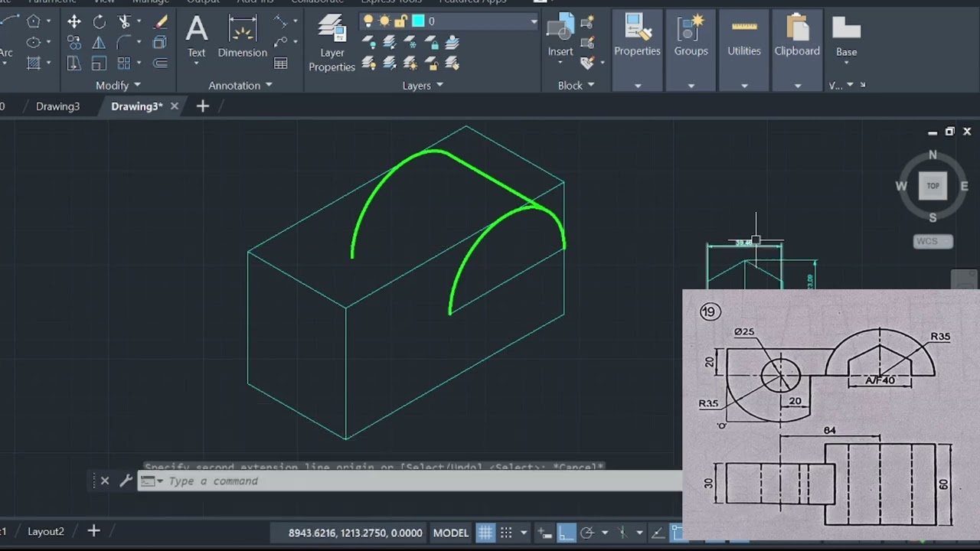Expand the Annotation panel
The image size is (980, 551).
point(240,85)
